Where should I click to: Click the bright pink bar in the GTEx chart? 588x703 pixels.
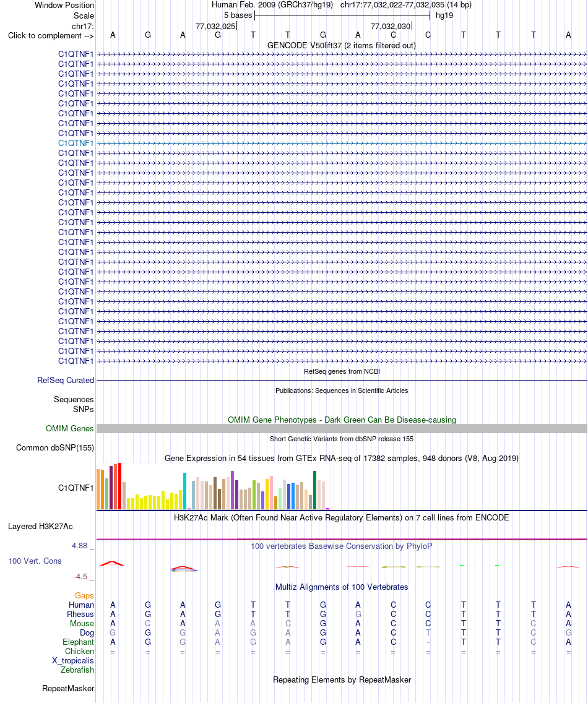(x=271, y=493)
